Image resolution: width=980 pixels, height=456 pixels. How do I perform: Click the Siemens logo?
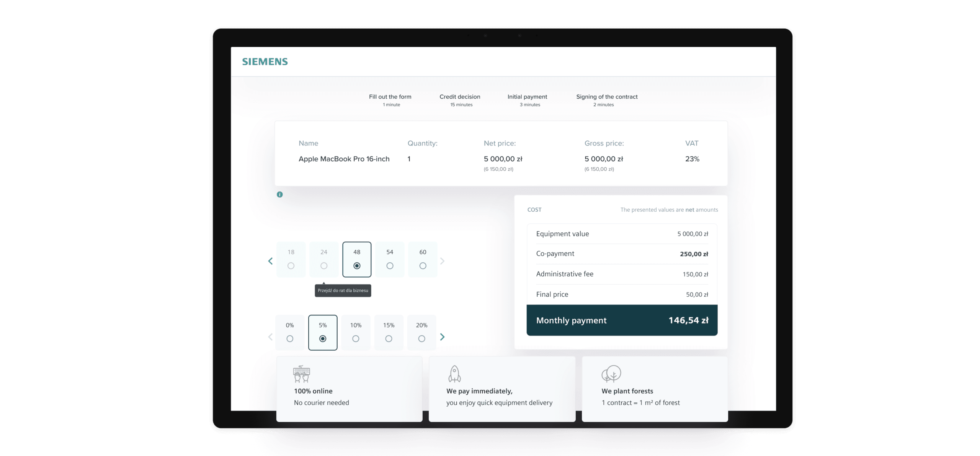click(265, 62)
